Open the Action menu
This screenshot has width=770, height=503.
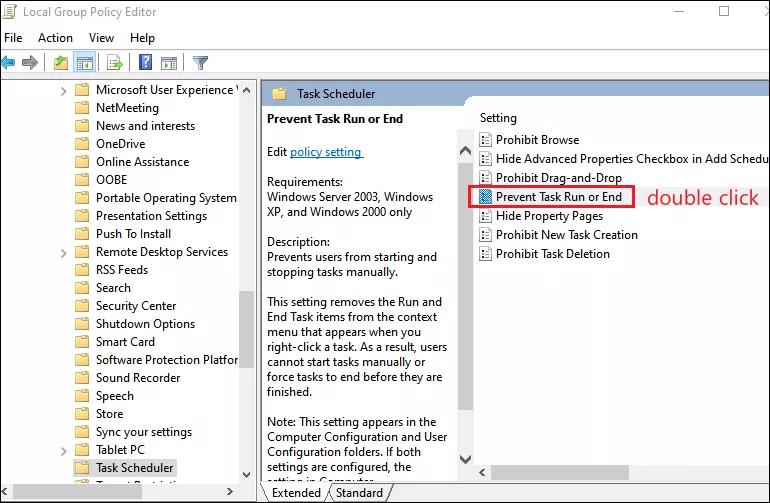[x=55, y=38]
